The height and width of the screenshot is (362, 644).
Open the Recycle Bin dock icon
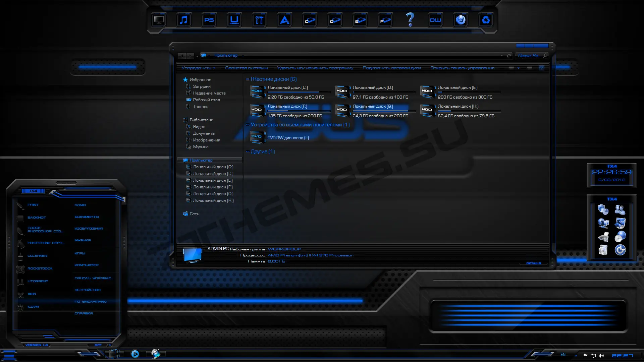point(486,20)
